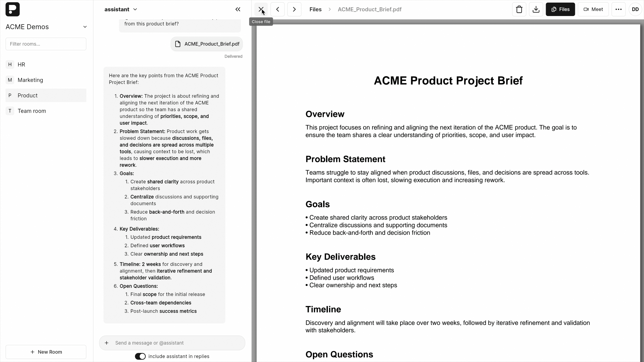The width and height of the screenshot is (644, 362).
Task: Open DD user avatar menu
Action: (x=635, y=9)
